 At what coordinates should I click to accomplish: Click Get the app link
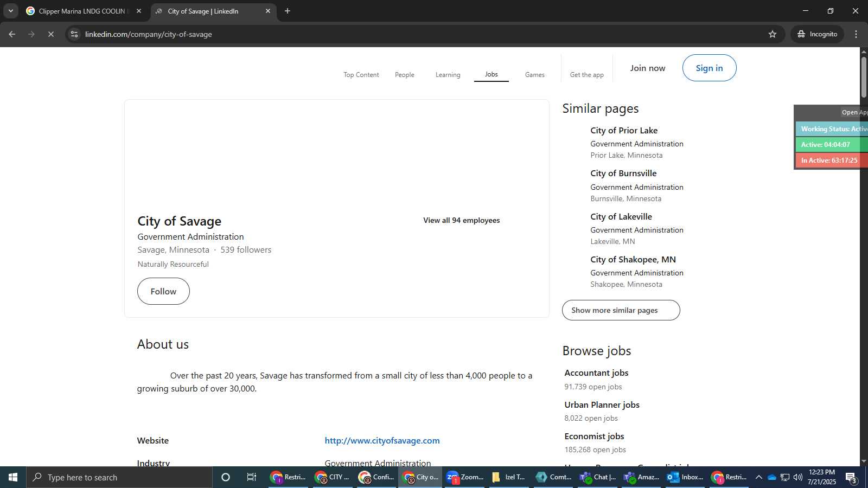pos(587,75)
